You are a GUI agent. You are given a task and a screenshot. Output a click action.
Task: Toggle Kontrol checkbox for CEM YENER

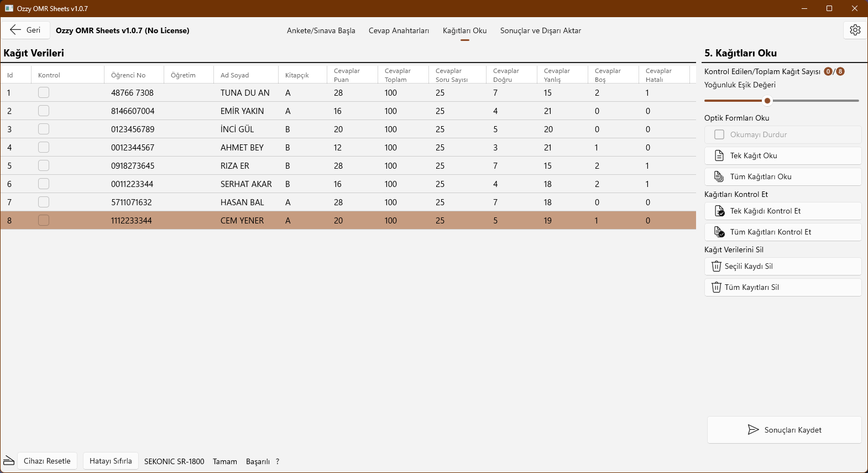44,220
